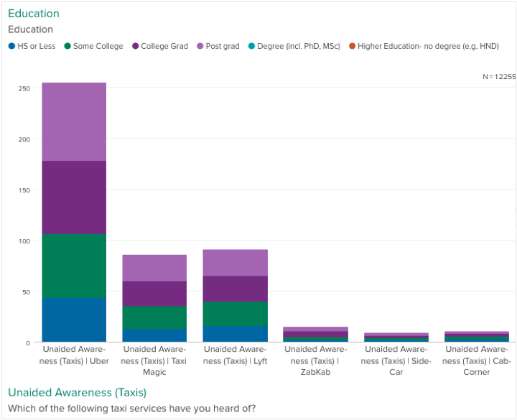The width and height of the screenshot is (517, 420).
Task: Click the ZabKab stacked bar
Action: click(315, 335)
